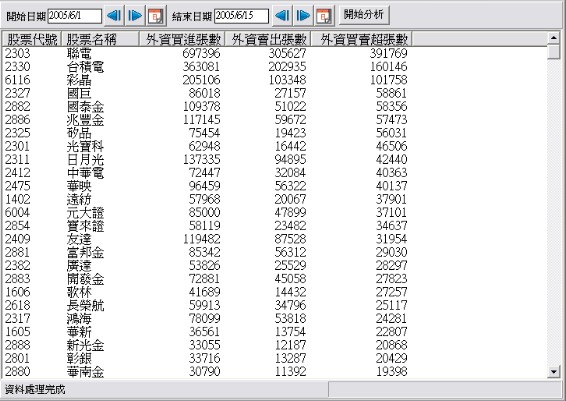The width and height of the screenshot is (566, 401).
Task: Click scrollbar down arrow
Action: click(x=553, y=371)
